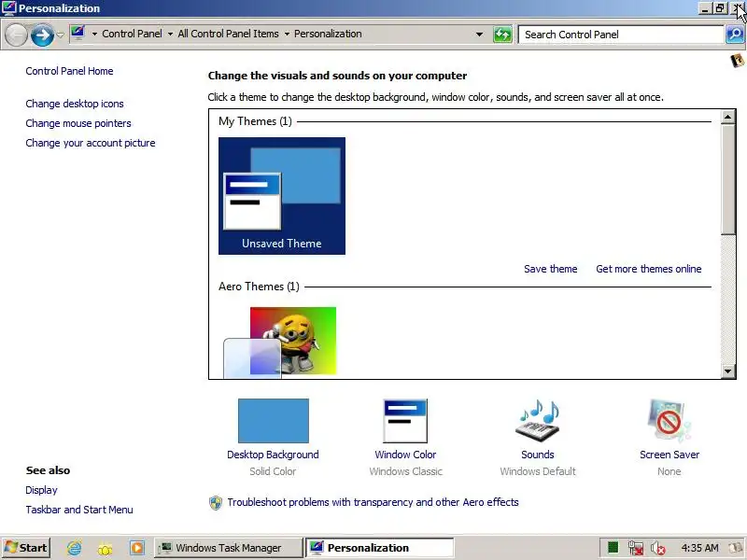
Task: Click the themes list scroll up arrow
Action: (x=728, y=117)
